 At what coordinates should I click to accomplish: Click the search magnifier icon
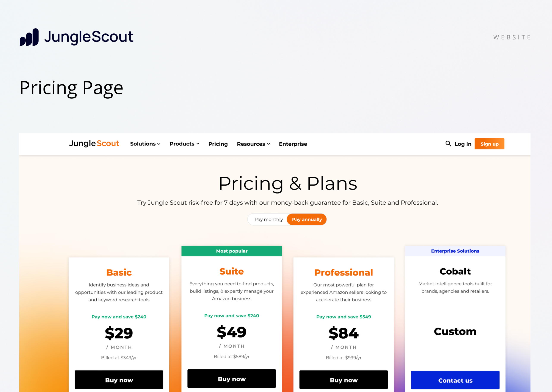(448, 144)
